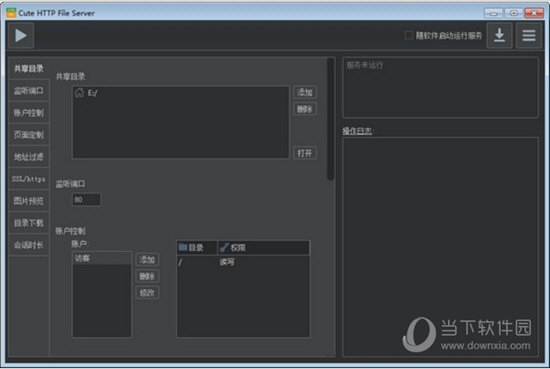Click 修改 button beside account list

coord(147,293)
